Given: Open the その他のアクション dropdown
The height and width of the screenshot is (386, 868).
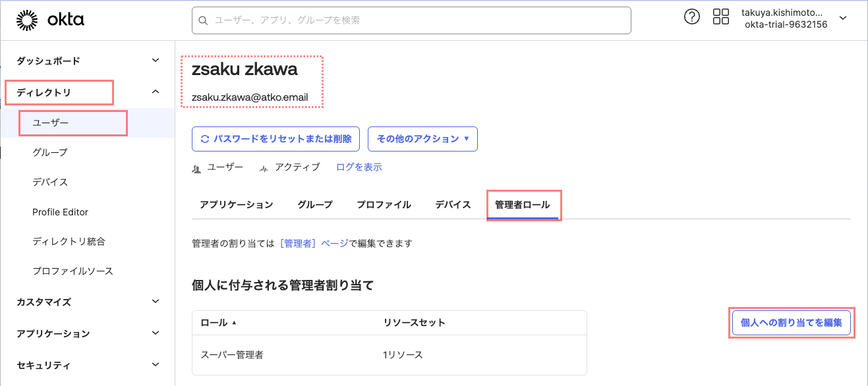Looking at the screenshot, I should [x=422, y=139].
